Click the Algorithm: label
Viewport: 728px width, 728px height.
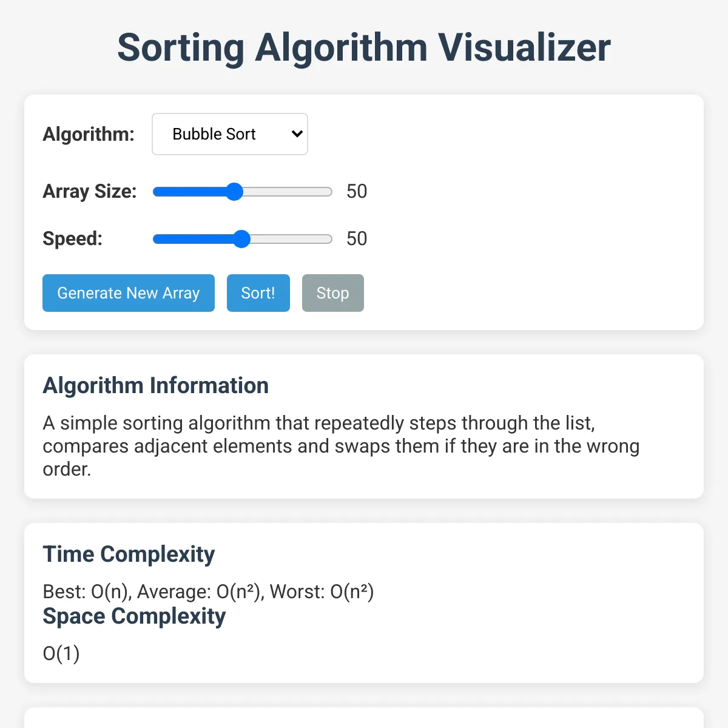pos(89,134)
